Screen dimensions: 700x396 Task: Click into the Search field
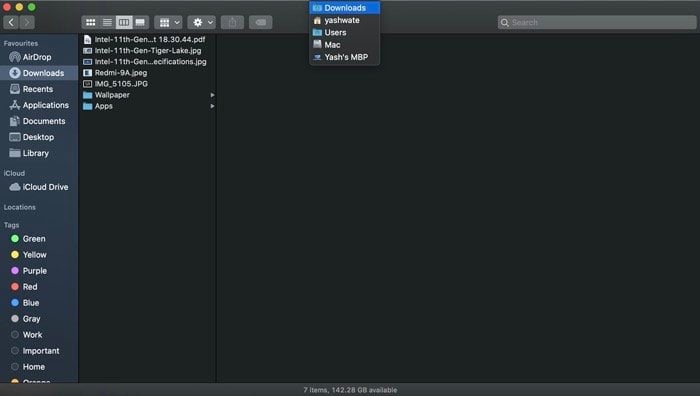(597, 22)
